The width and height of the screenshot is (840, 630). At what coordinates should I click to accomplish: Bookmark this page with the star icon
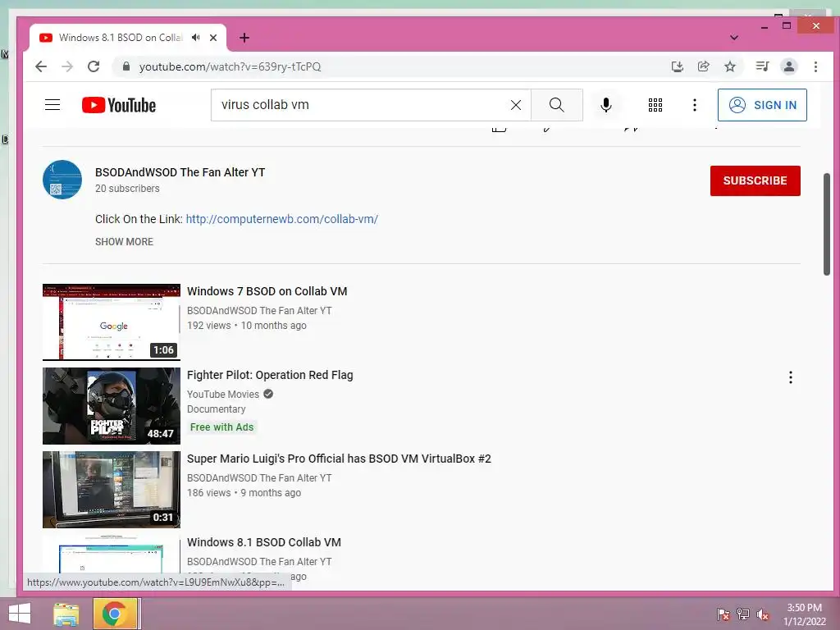(x=729, y=66)
